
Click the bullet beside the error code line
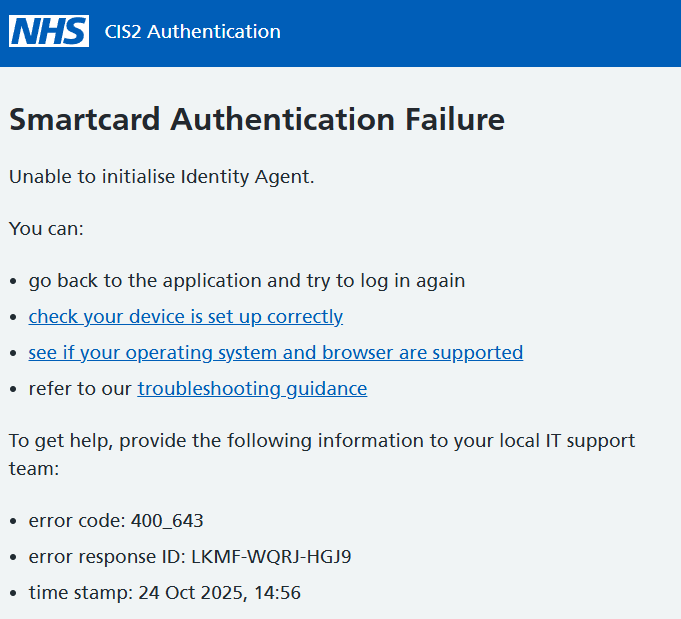click(13, 522)
